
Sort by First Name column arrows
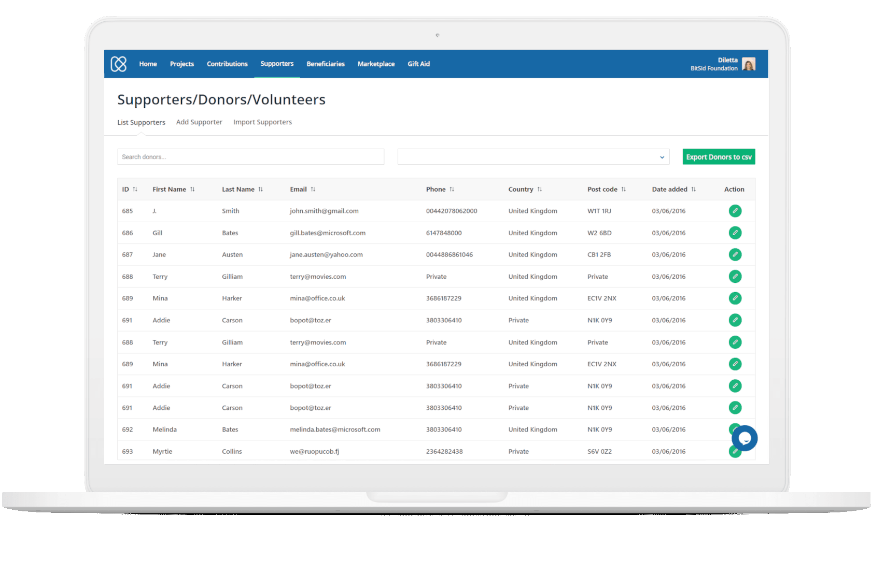pos(192,190)
